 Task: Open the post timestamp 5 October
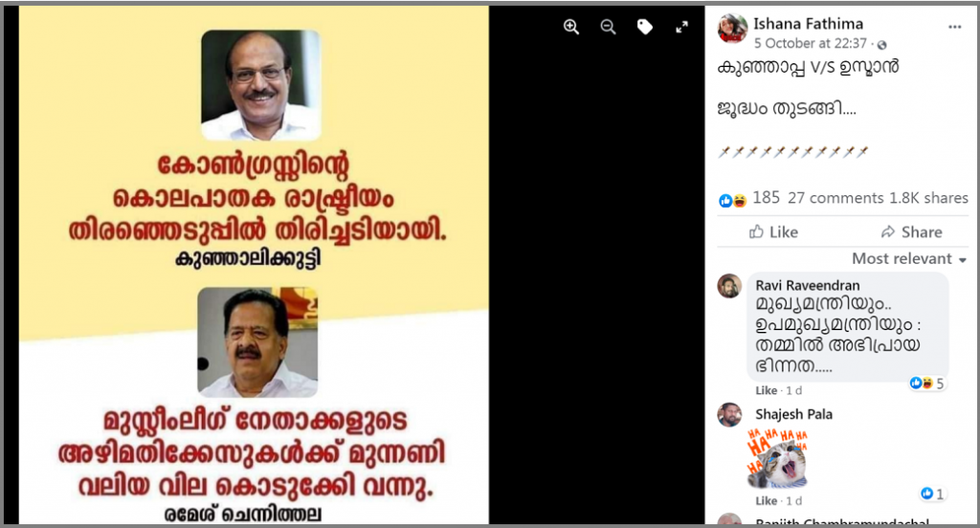coord(810,43)
